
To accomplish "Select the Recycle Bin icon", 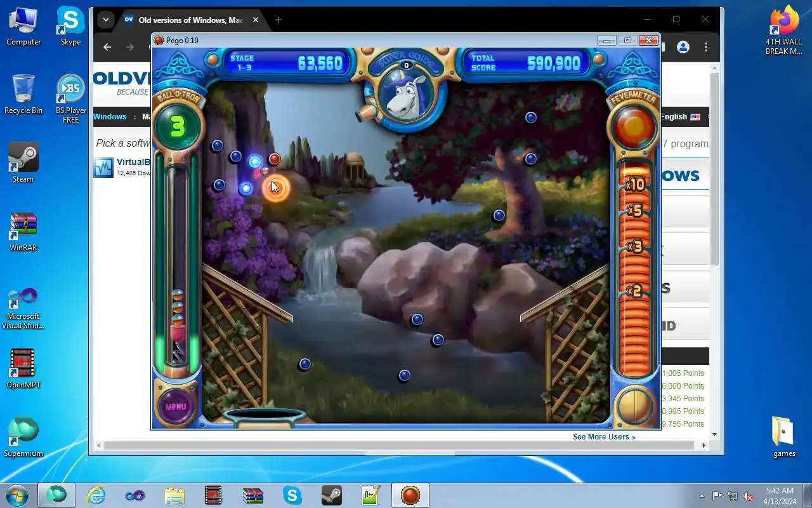I will pos(23,95).
